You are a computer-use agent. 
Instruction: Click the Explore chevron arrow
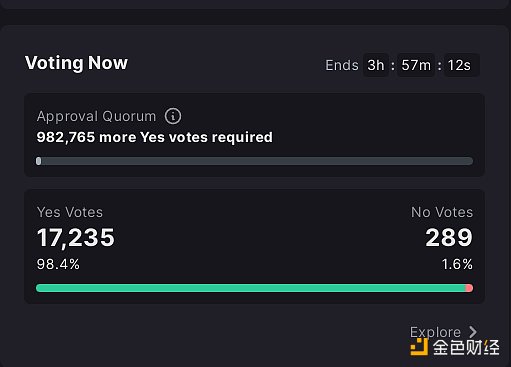473,332
